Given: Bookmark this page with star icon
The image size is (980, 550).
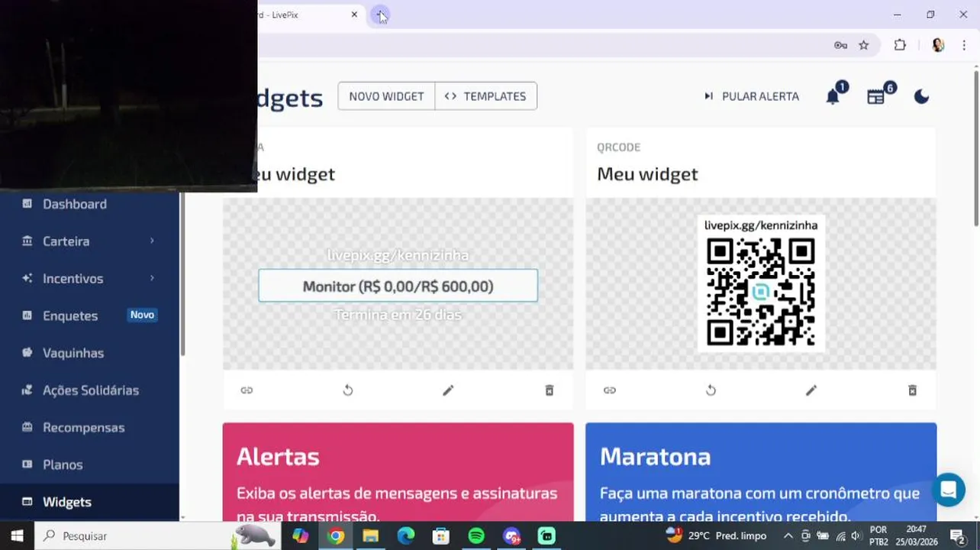Looking at the screenshot, I should point(863,45).
